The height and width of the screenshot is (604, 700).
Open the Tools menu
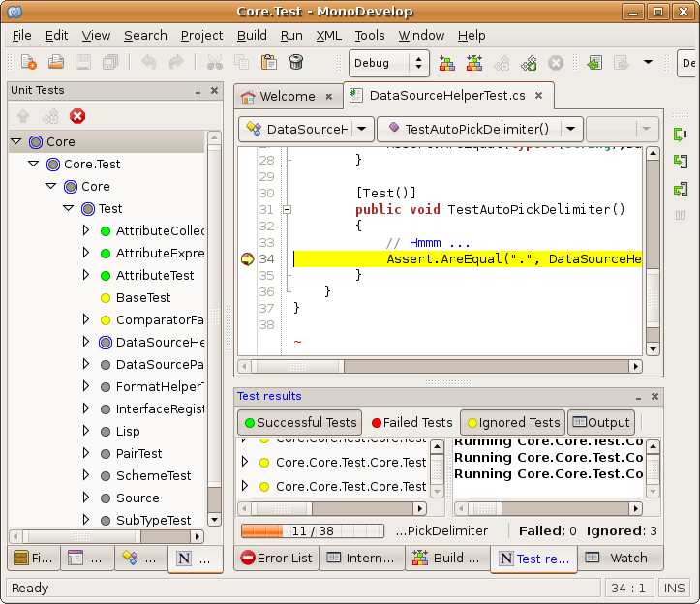coord(370,35)
